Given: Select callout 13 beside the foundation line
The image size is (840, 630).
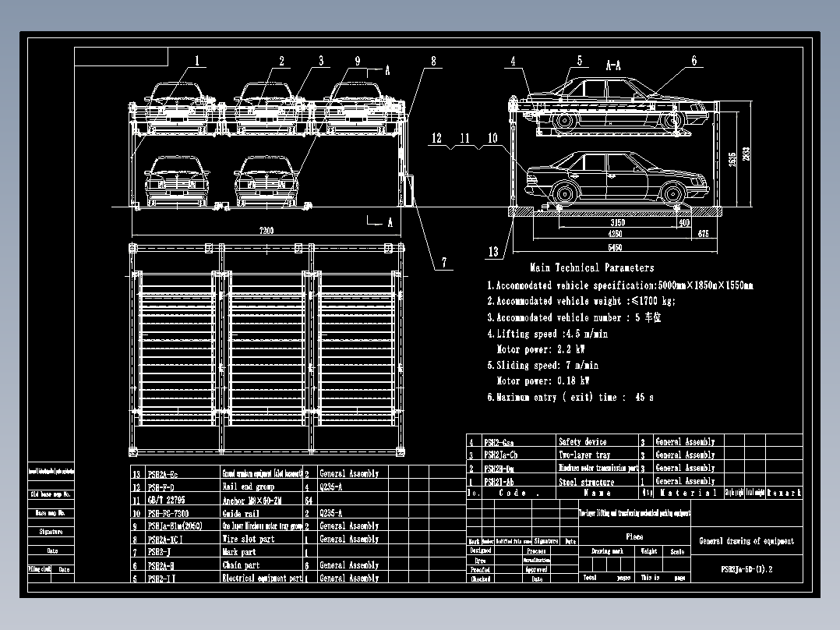Looking at the screenshot, I should [492, 250].
